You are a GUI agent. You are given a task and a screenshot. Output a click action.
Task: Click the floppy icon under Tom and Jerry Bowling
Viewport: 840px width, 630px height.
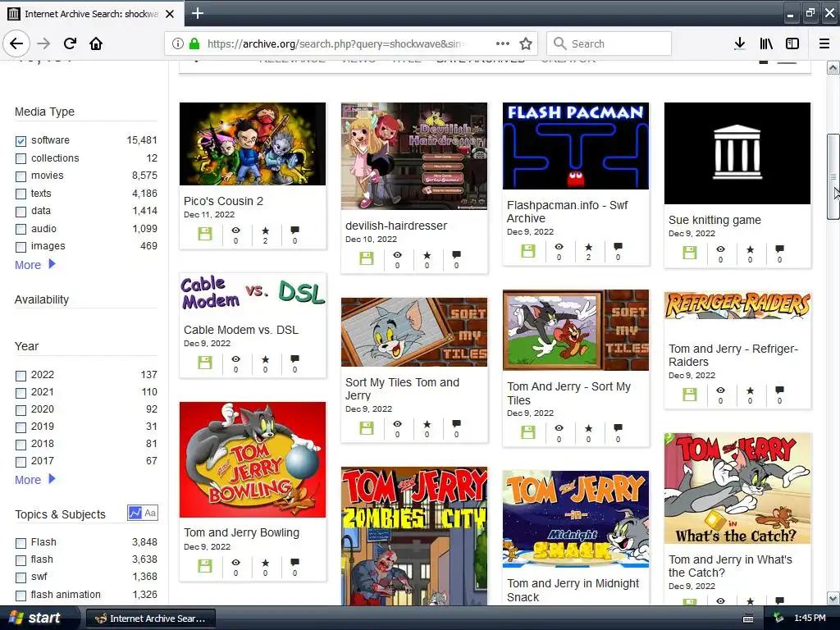click(x=204, y=566)
